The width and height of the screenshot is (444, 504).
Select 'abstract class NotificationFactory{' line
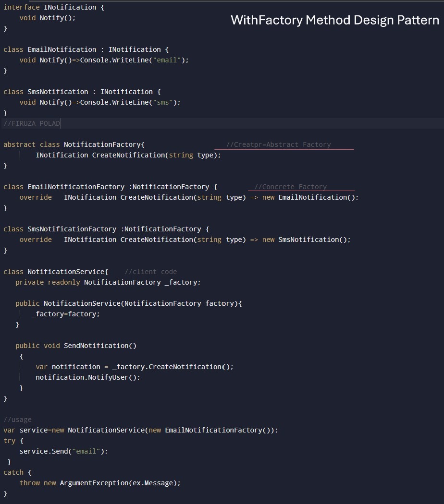coord(74,144)
